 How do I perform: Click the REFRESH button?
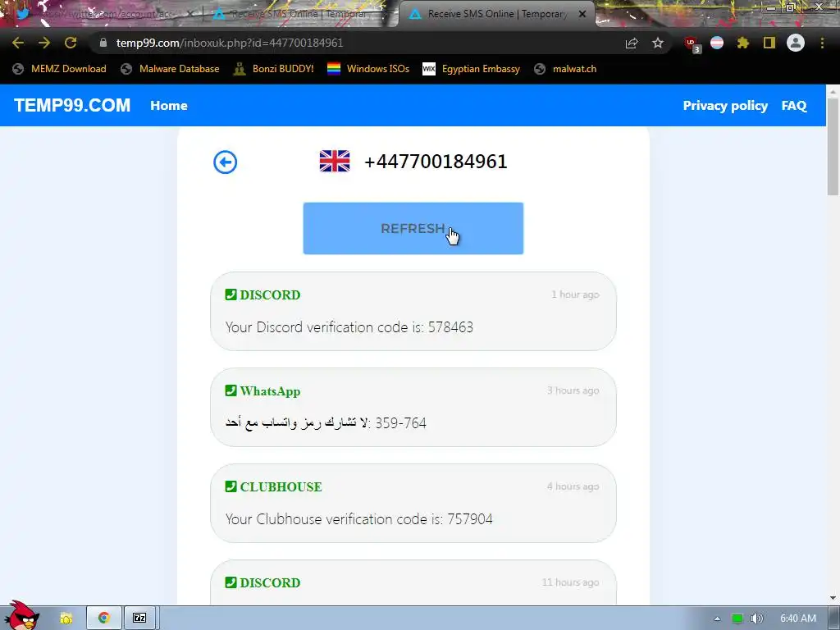413,228
